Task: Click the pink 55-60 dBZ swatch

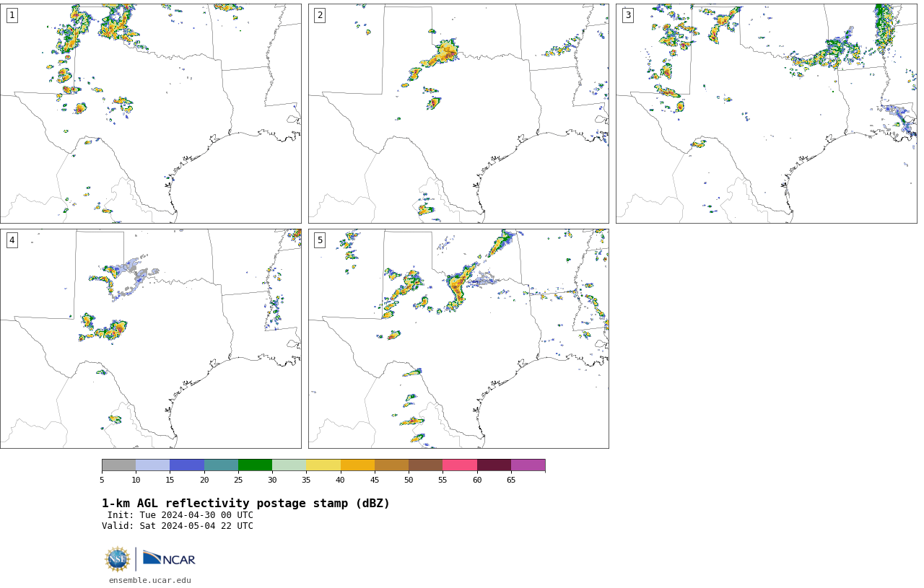Action: point(460,465)
